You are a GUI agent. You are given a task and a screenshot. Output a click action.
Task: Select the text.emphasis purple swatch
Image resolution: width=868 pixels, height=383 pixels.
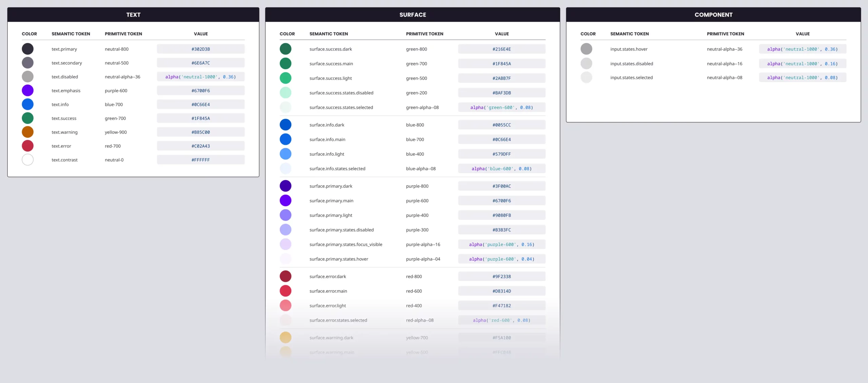click(x=27, y=91)
